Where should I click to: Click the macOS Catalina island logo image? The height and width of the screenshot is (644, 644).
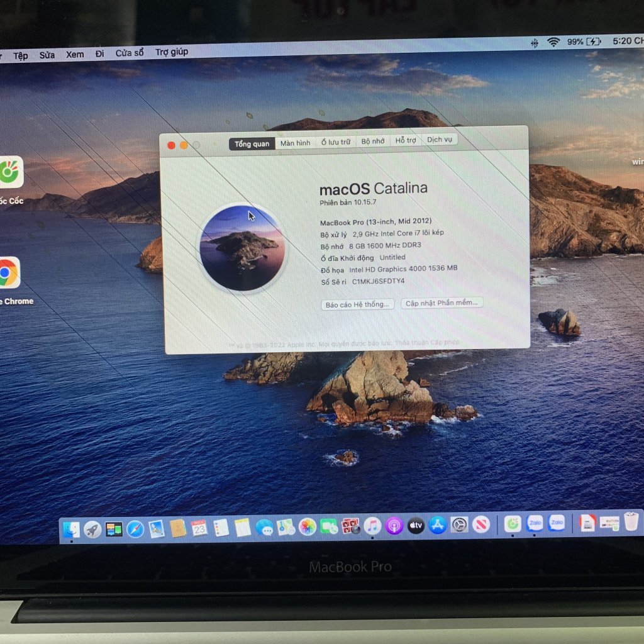pyautogui.click(x=242, y=248)
